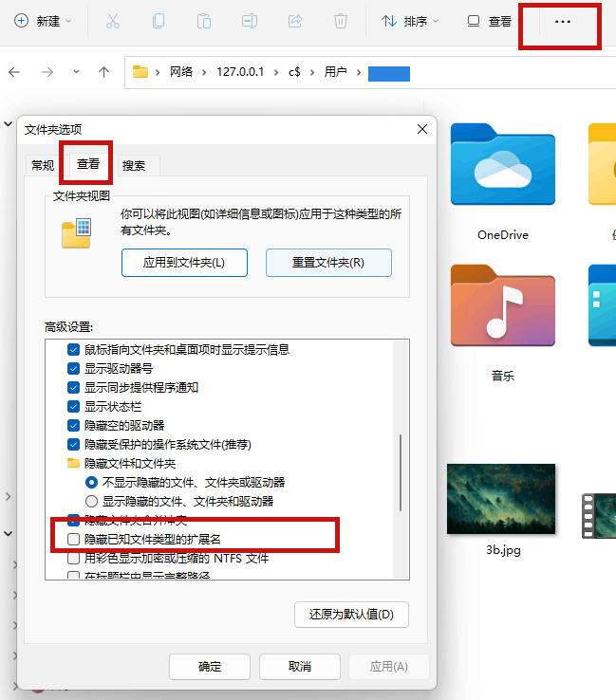Screen dimensions: 616x700
Task: Select 显示隐藏的文件、文件夹和驱动器 radio
Action: point(91,502)
